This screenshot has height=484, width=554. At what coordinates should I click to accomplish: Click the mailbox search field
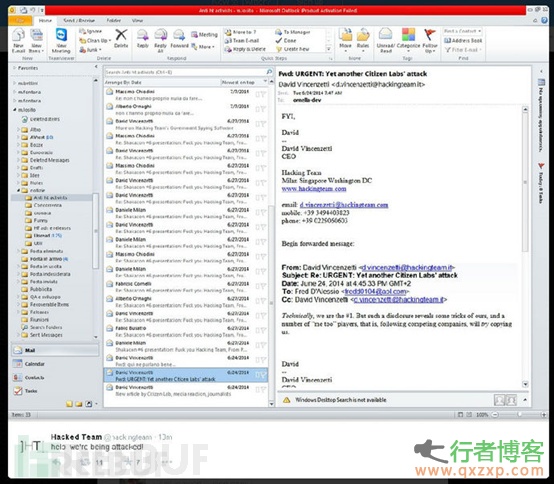click(185, 72)
